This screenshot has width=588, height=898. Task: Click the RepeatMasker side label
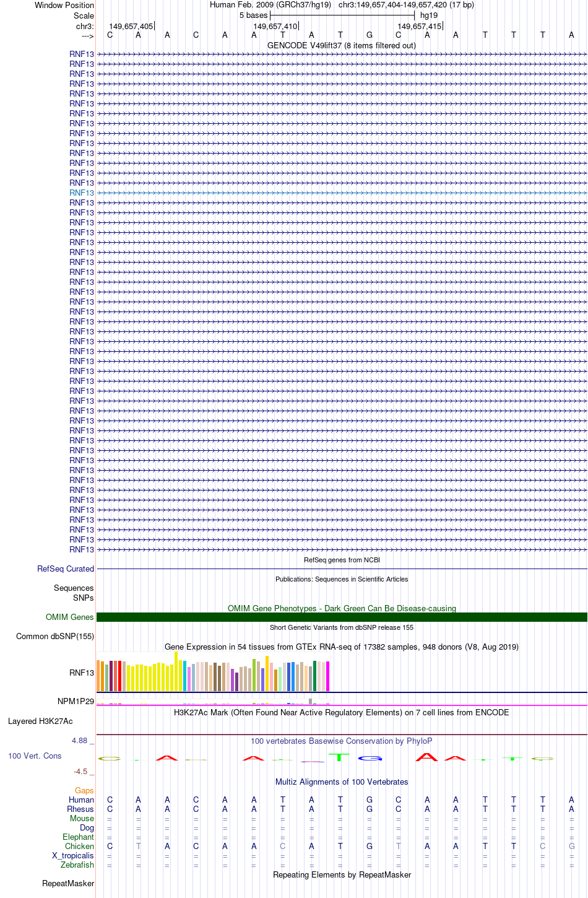point(68,883)
